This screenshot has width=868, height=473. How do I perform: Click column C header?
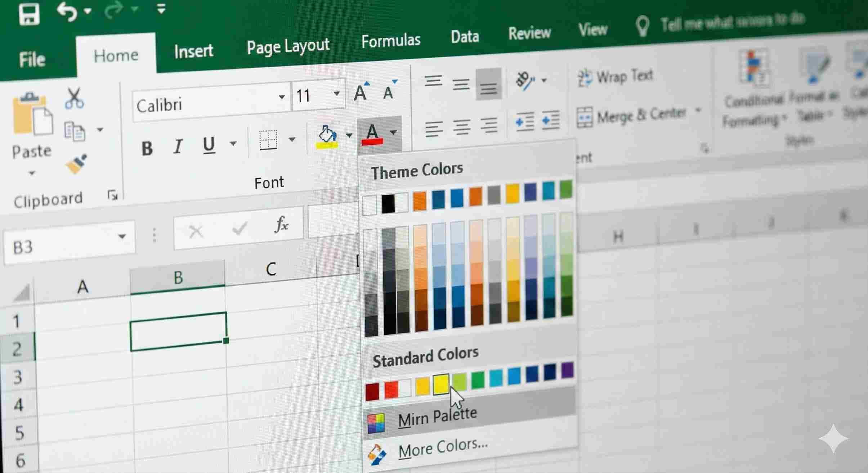(271, 269)
